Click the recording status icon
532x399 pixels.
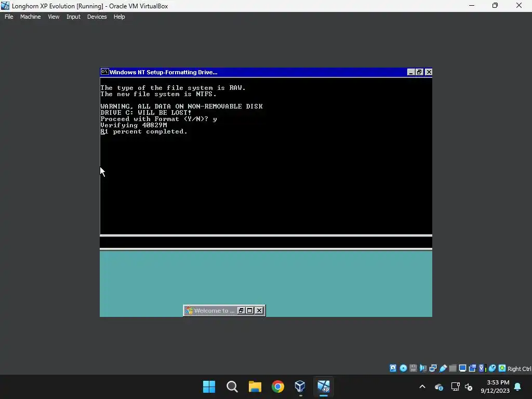point(472,368)
